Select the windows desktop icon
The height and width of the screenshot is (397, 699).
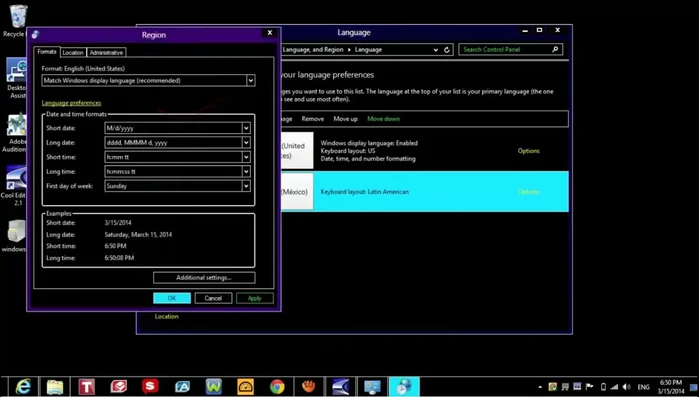click(15, 236)
